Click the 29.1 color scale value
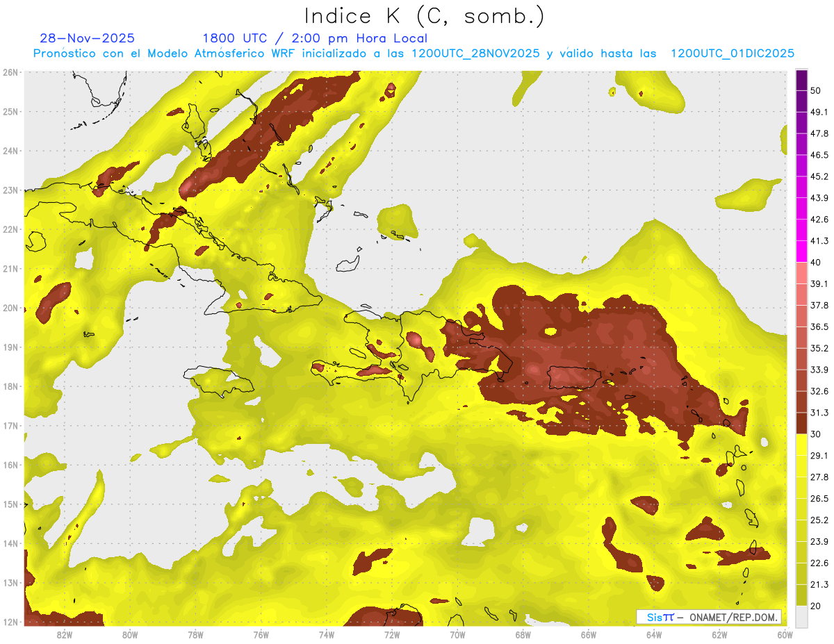The image size is (834, 644). click(819, 456)
